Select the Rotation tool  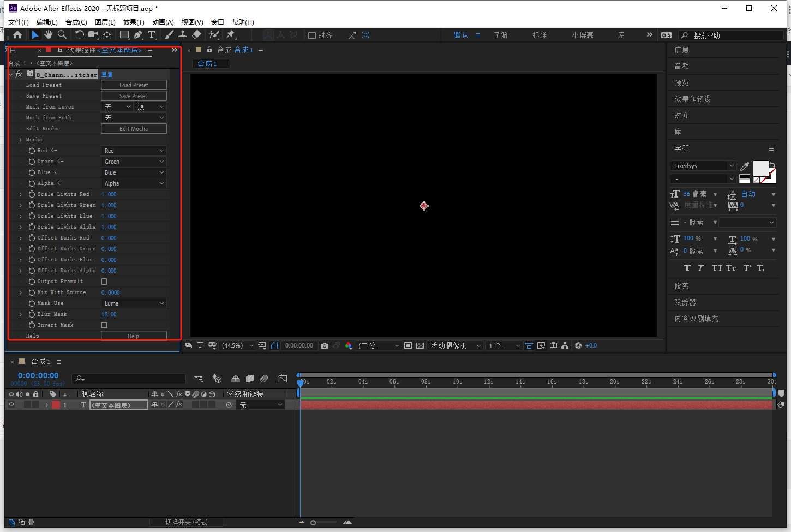(x=80, y=35)
